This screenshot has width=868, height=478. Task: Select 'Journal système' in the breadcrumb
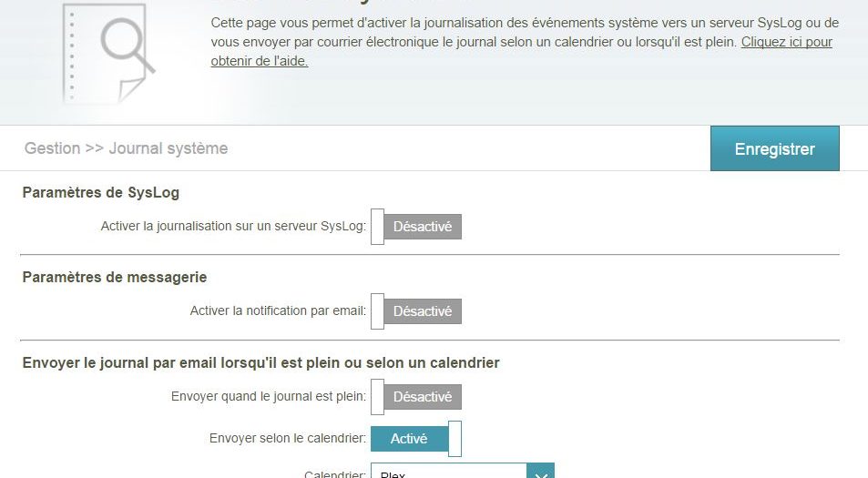click(168, 148)
